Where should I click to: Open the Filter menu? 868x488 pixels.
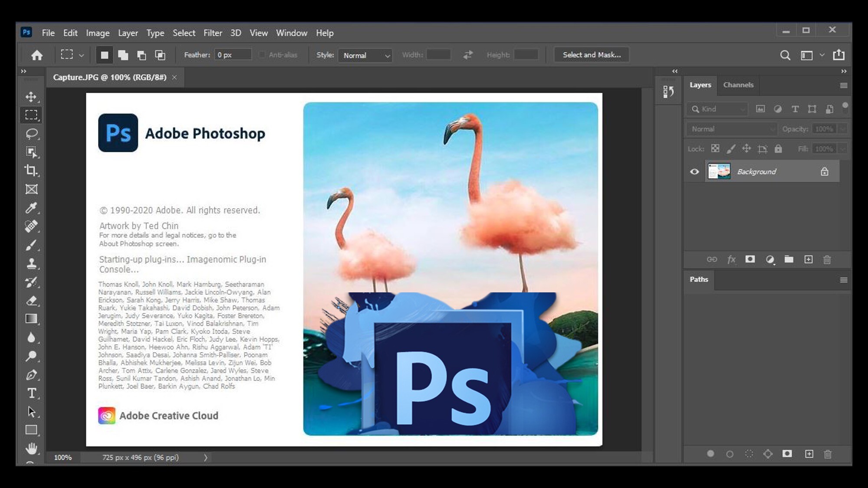pyautogui.click(x=212, y=33)
